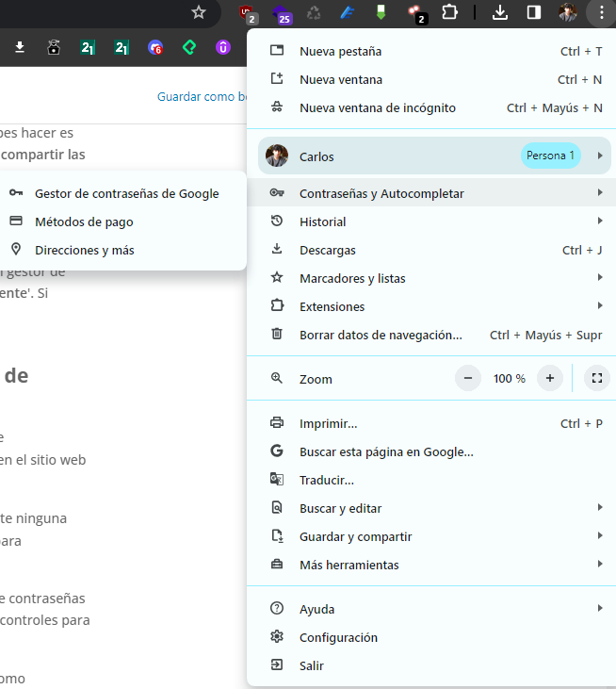This screenshot has height=689, width=616.
Task: Close the Chrome three-dot menu button
Action: tap(602, 13)
